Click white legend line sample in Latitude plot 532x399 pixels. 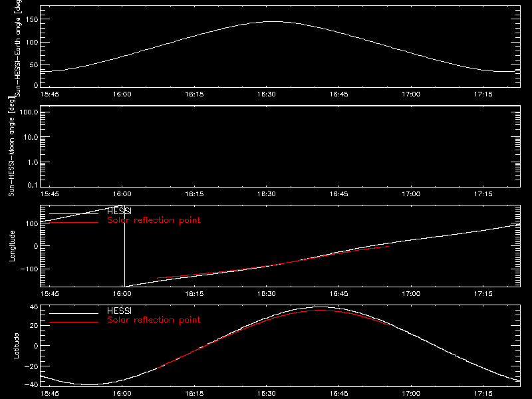(x=74, y=313)
